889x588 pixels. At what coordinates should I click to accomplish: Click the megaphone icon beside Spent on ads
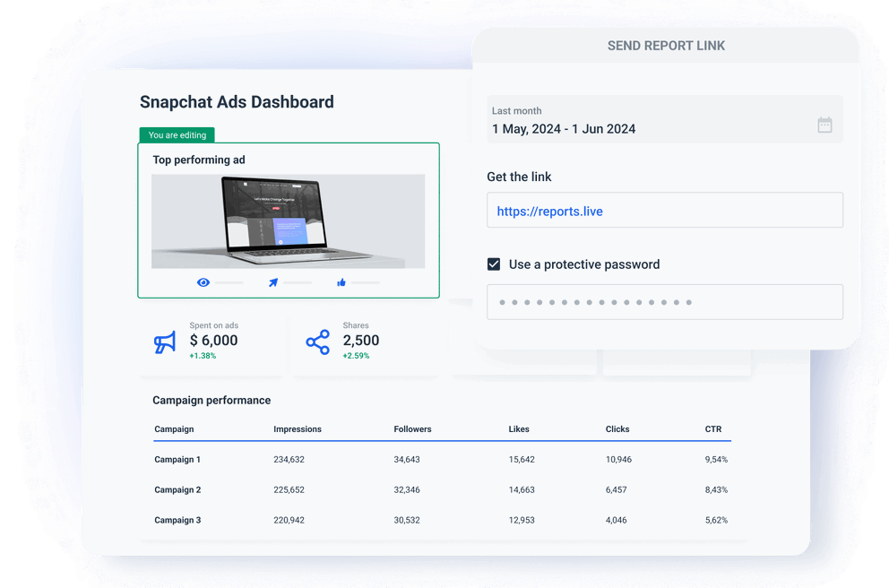click(165, 342)
